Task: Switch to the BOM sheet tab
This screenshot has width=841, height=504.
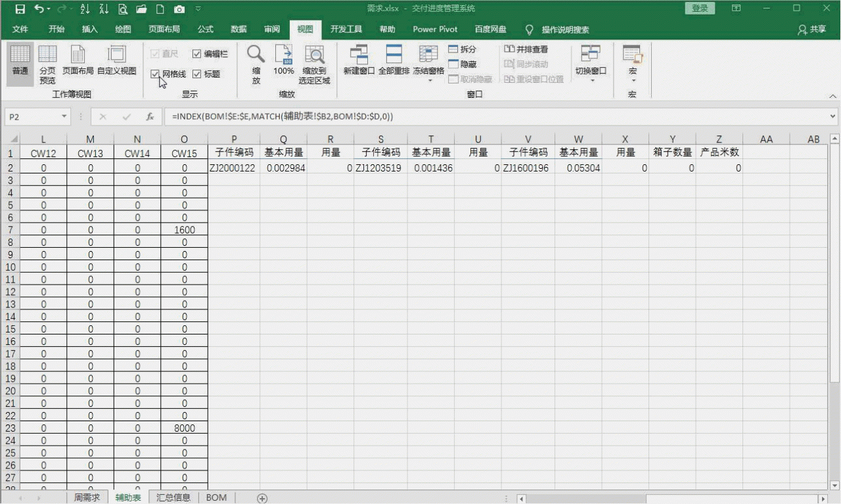Action: coord(216,498)
